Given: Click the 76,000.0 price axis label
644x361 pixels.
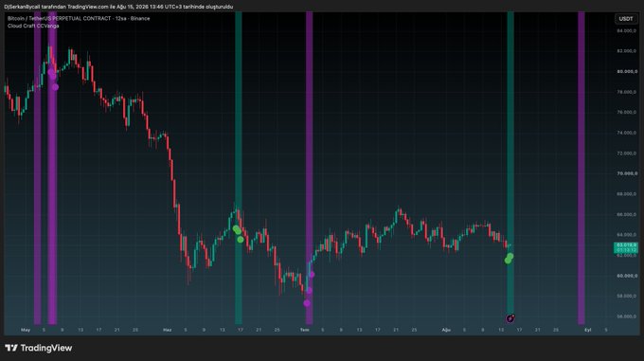Looking at the screenshot, I should pyautogui.click(x=626, y=112).
